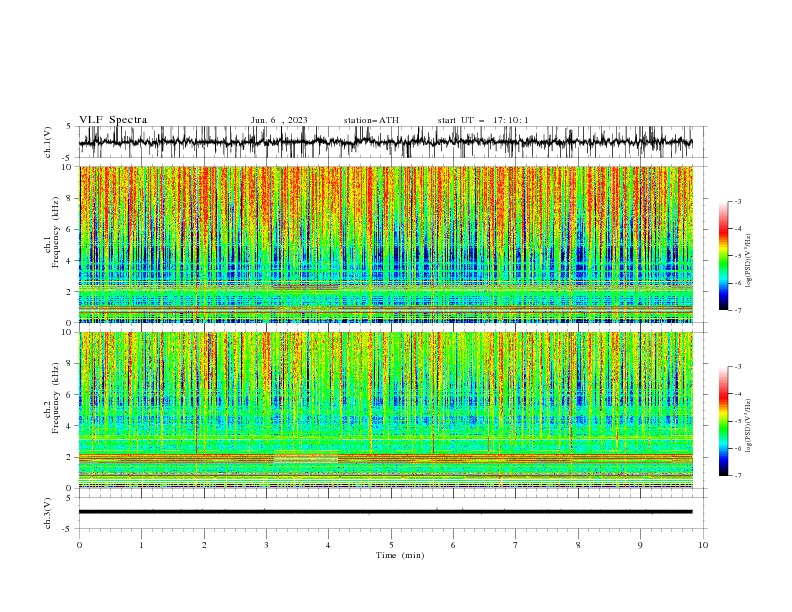Viewport: 792px width, 612px height.
Task: Click time axis tick label 5
Action: 391,545
